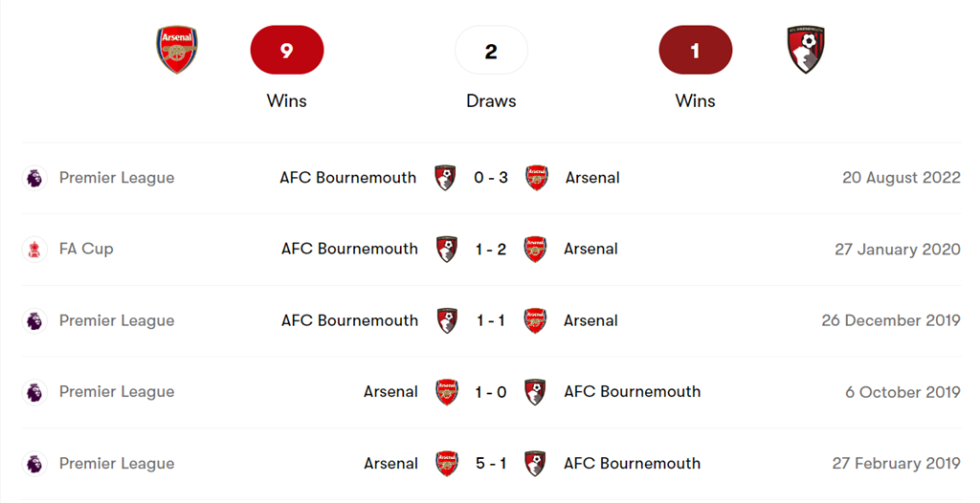The height and width of the screenshot is (503, 980).
Task: Click Arsenal team name in 6 October match
Action: 390,392
